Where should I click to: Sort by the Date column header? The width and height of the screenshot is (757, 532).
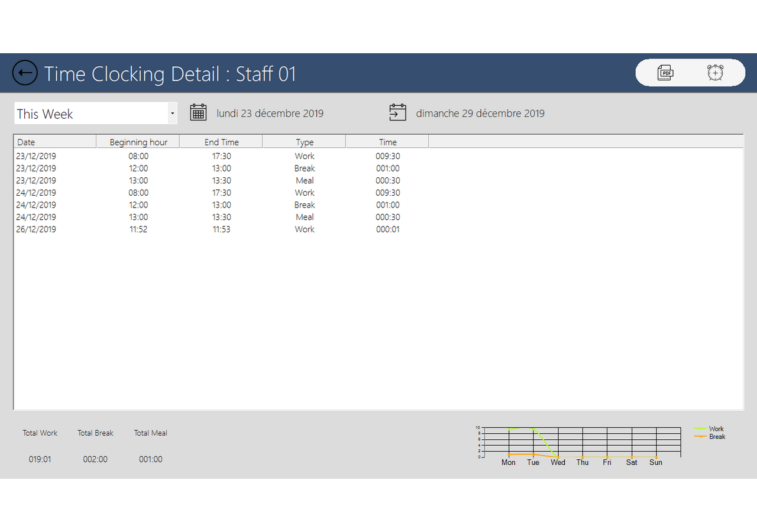54,142
